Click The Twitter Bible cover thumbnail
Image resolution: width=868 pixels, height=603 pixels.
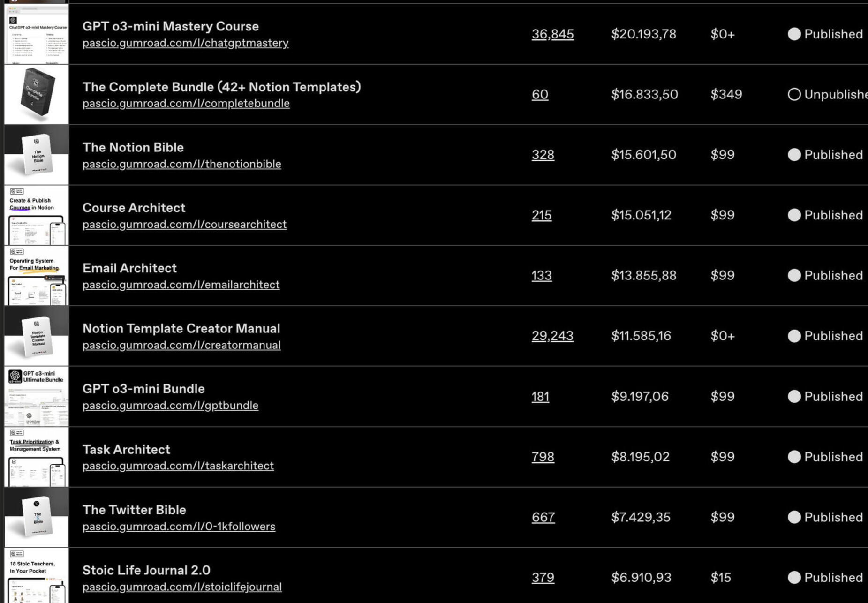[37, 517]
